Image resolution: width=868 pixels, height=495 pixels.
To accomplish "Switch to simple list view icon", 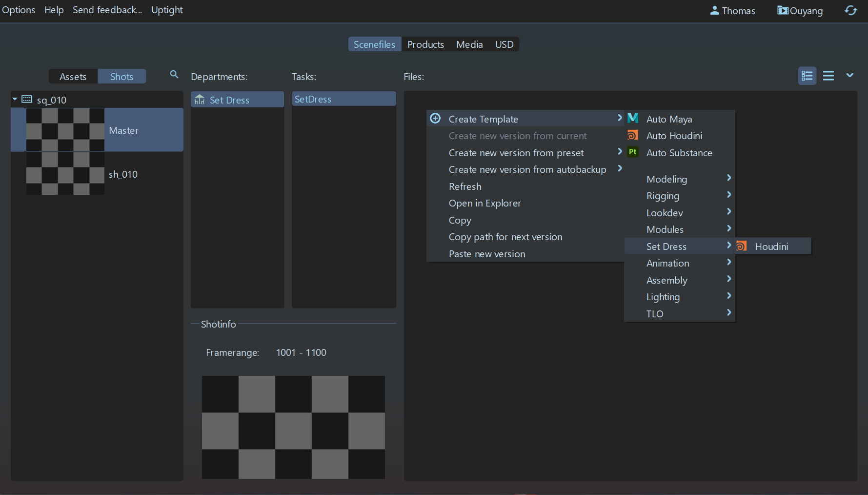I will point(828,76).
